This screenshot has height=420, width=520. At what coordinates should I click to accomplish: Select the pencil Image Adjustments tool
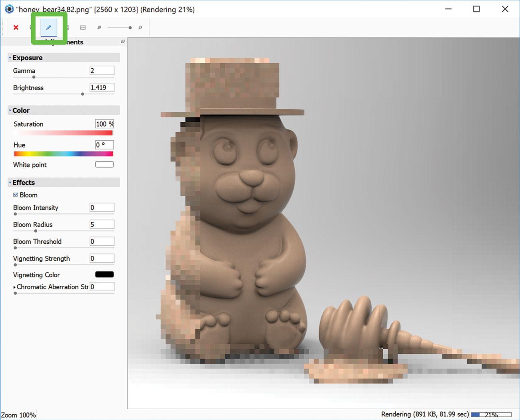click(48, 28)
